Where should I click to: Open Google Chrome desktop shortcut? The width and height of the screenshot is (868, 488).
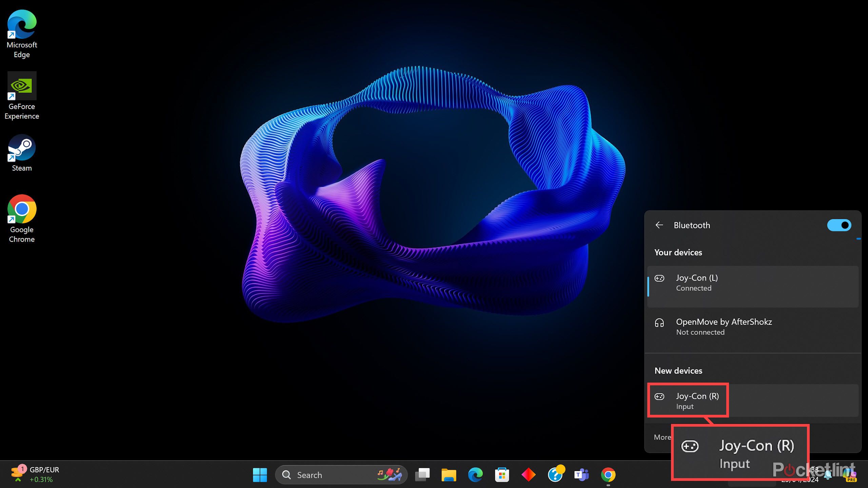22,219
